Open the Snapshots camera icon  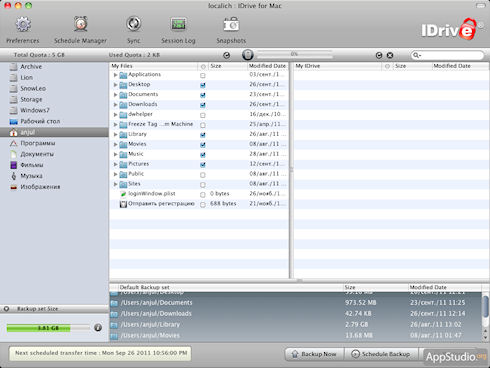pos(231,25)
